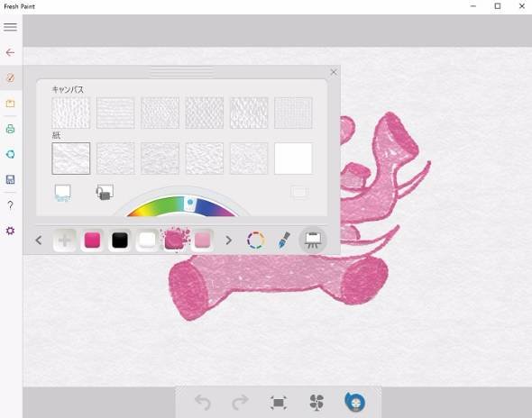532x418 pixels.
Task: Redo the stroke
Action: tap(240, 403)
